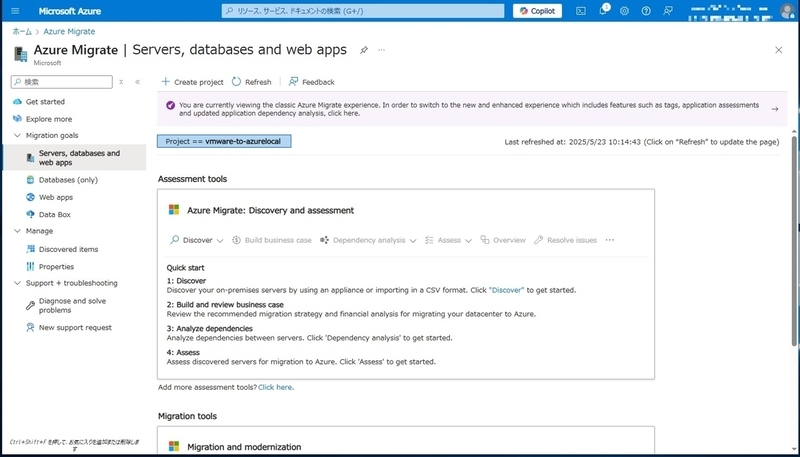Viewport: 800px width, 457px height.
Task: Click Overview in assessment toolbar
Action: [503, 240]
